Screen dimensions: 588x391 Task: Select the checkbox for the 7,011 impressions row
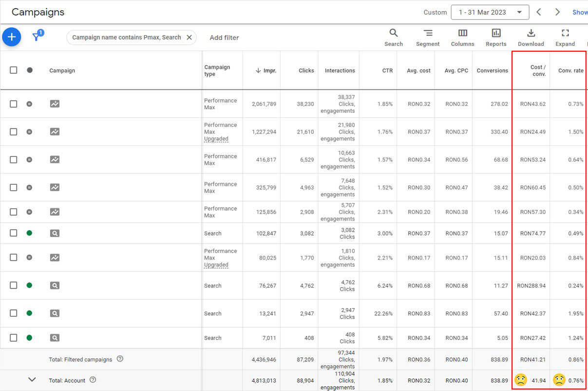tap(14, 338)
